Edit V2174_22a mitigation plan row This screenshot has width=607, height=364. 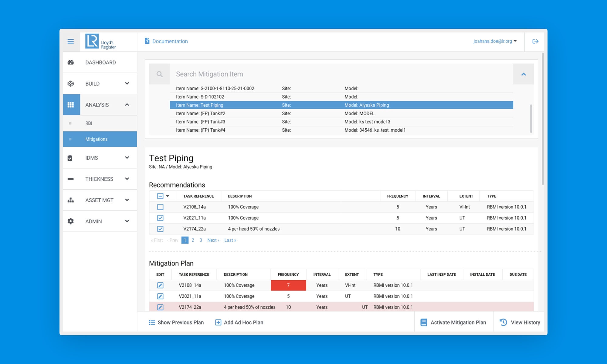click(x=160, y=307)
